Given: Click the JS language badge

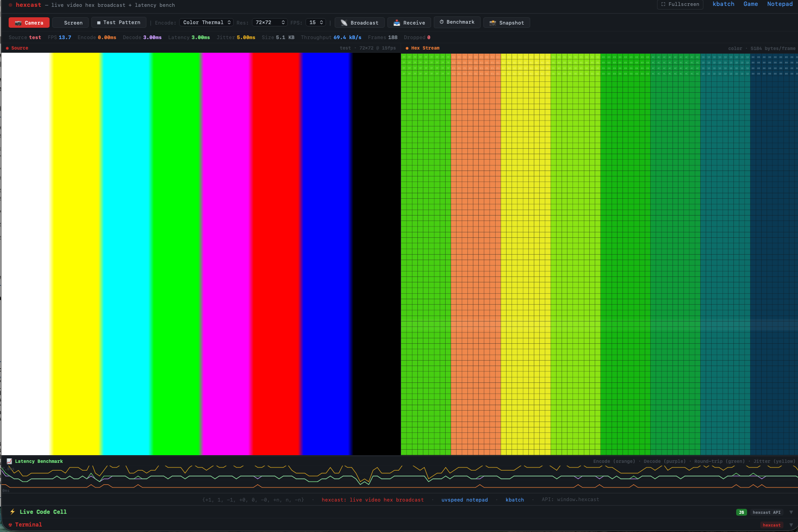Looking at the screenshot, I should (x=741, y=512).
